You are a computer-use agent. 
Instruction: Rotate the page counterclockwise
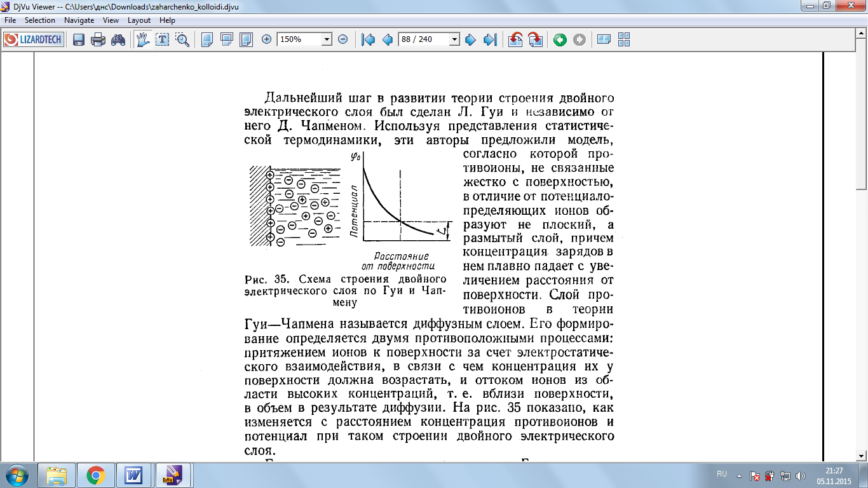pos(515,39)
